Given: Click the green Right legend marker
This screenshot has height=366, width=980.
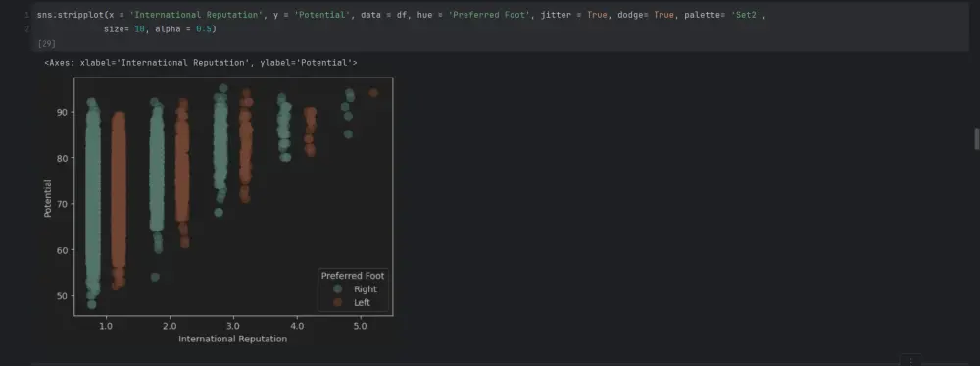Looking at the screenshot, I should 337,289.
